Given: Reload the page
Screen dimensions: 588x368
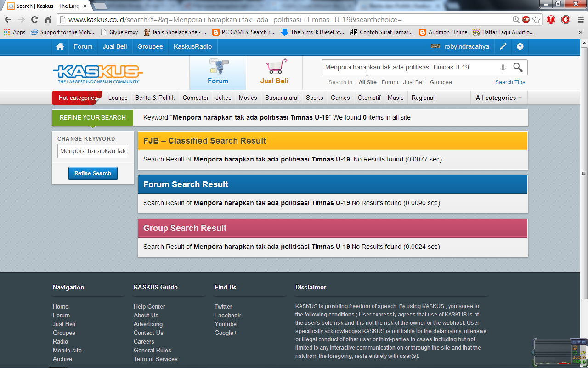Looking at the screenshot, I should [x=34, y=19].
